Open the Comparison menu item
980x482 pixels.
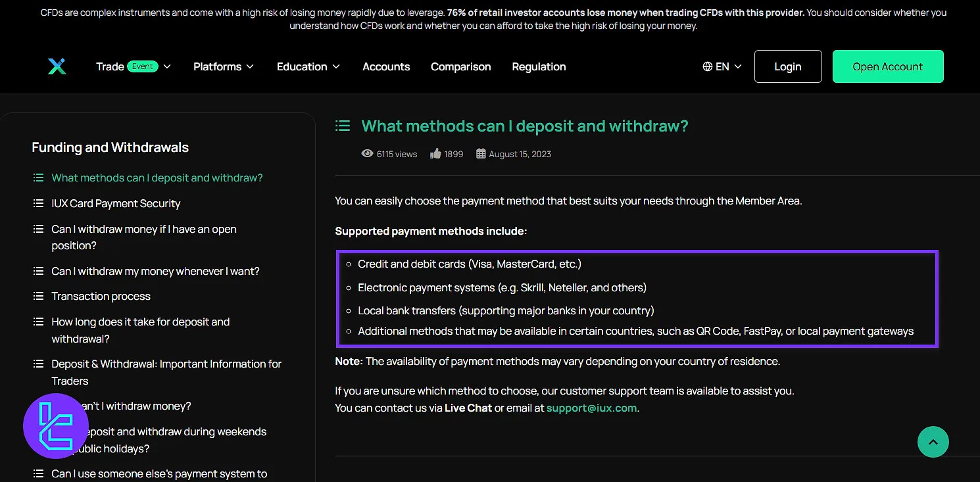click(x=460, y=66)
